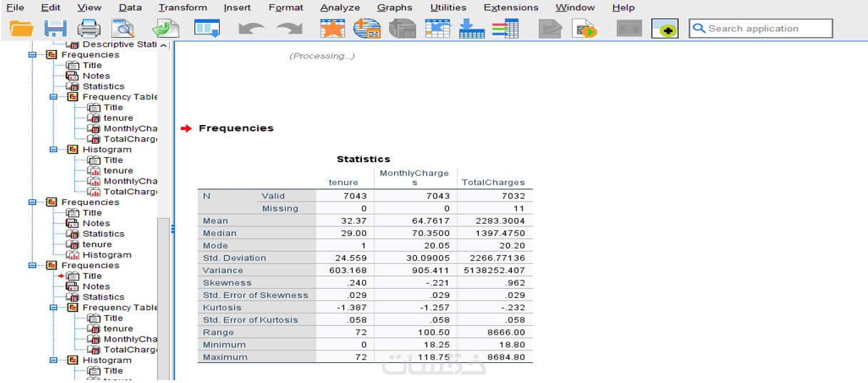Click into the Search application field
868x383 pixels.
point(761,29)
